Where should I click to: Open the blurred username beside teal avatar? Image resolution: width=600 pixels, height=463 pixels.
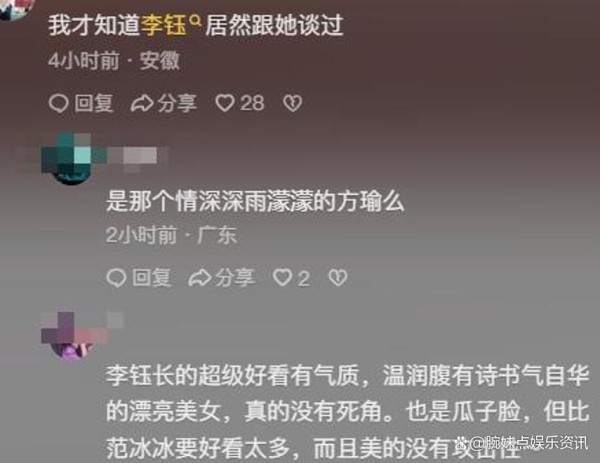[x=138, y=156]
